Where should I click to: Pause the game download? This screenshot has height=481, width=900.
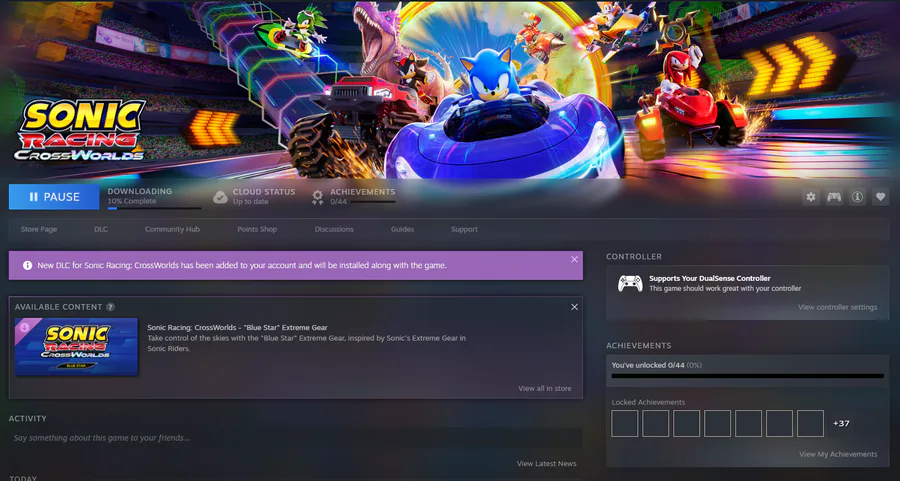tap(54, 197)
